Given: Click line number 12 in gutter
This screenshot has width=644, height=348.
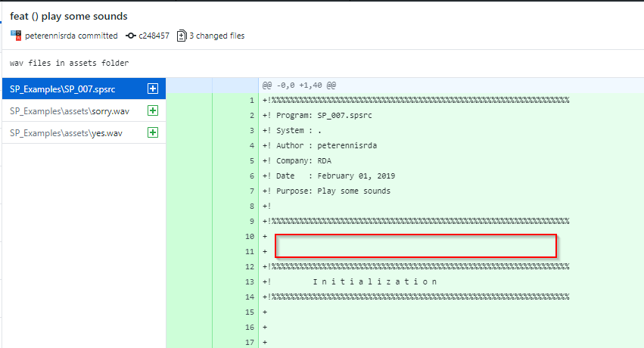Looking at the screenshot, I should click(x=250, y=267).
